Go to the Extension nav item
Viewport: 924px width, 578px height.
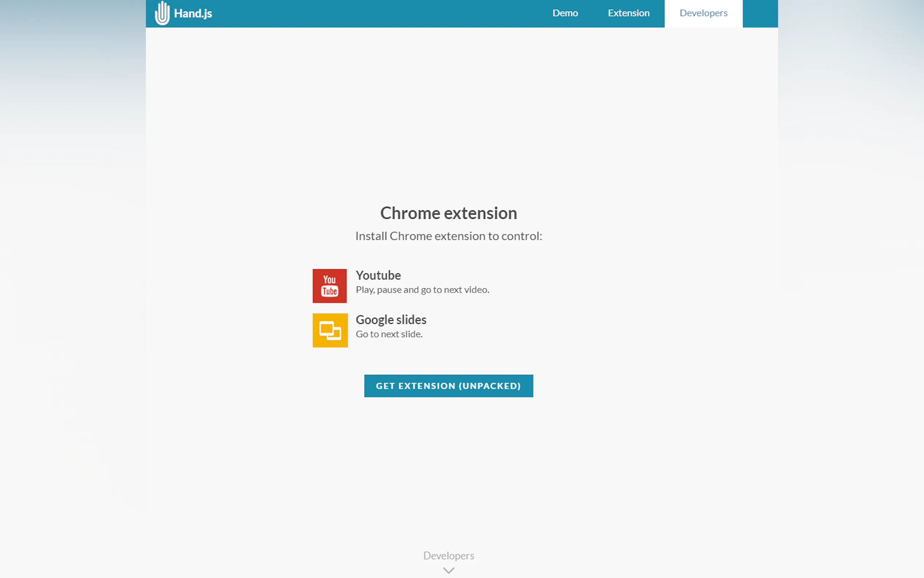[628, 13]
